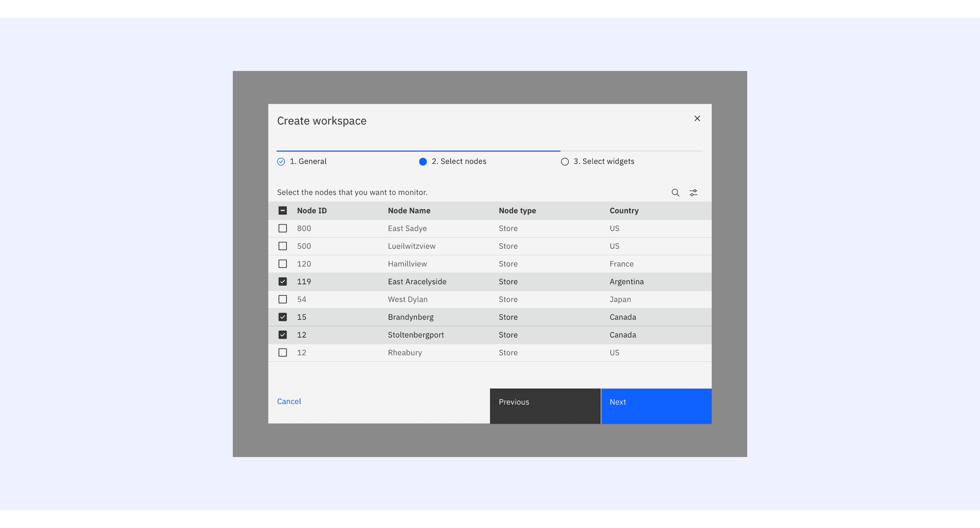Viewport: 980px width, 528px height.
Task: Toggle the select-all checkbox in the table header
Action: click(x=282, y=210)
